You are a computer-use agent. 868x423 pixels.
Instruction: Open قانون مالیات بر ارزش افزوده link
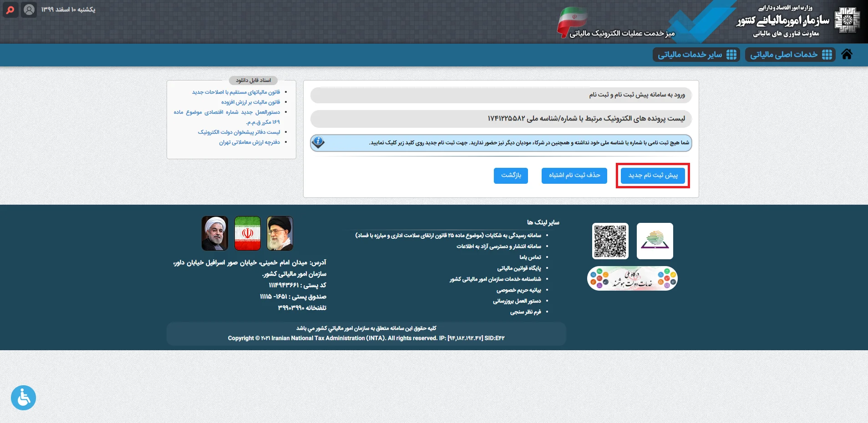(250, 102)
